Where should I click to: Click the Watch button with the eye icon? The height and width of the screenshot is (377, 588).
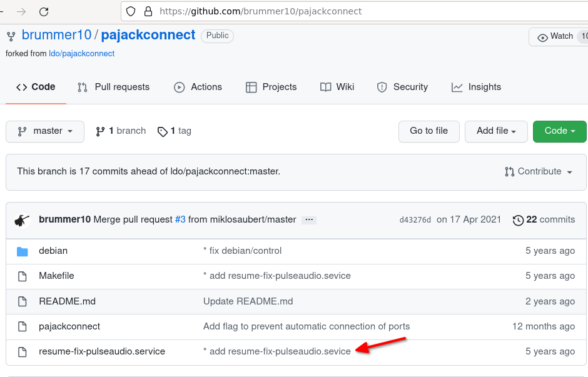coord(558,37)
